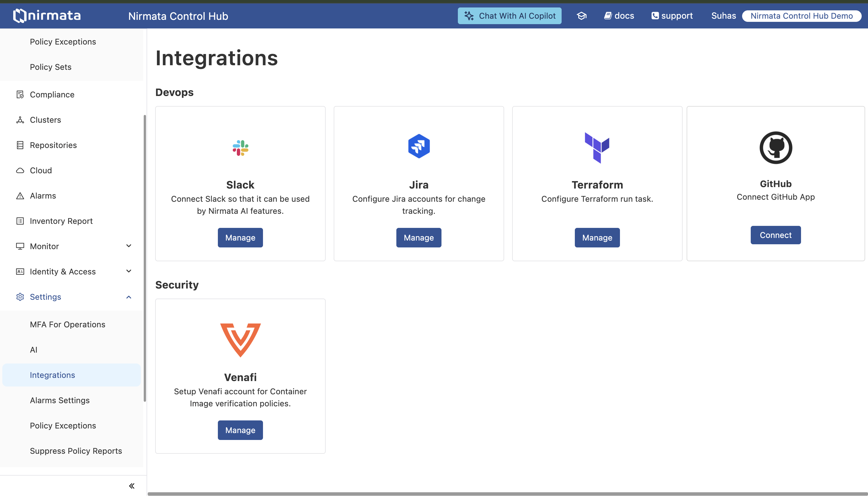Click the Slack logo on its integration card
The image size is (868, 496).
240,148
